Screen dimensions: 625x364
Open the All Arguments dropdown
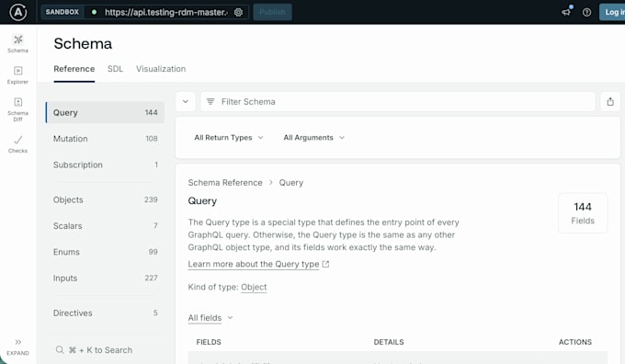313,138
